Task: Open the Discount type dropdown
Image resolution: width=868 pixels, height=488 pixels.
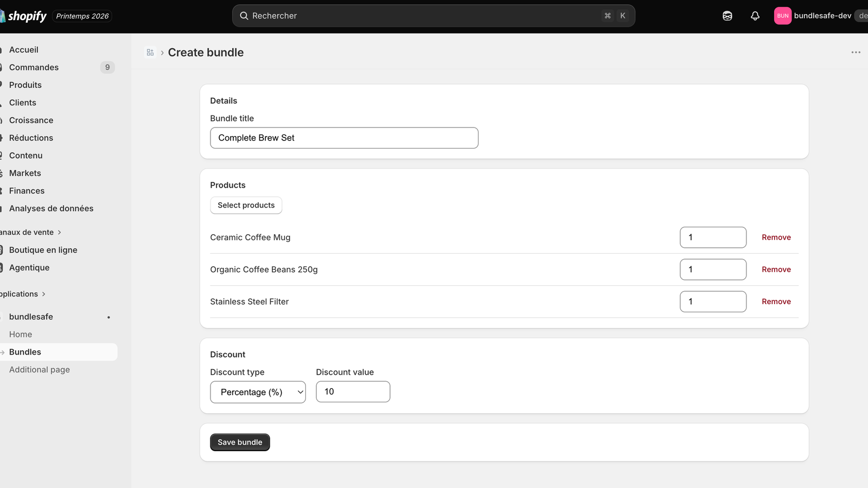Action: [x=258, y=392]
